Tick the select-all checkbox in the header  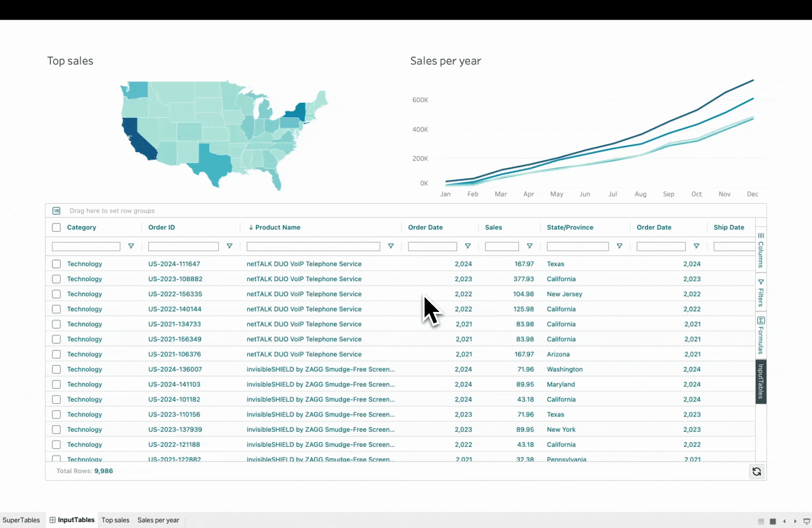56,227
